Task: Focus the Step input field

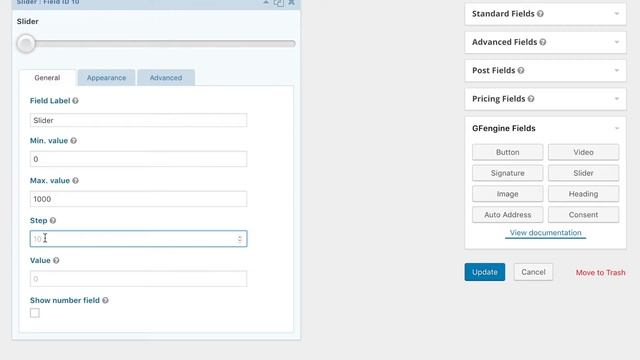Action: pos(138,239)
